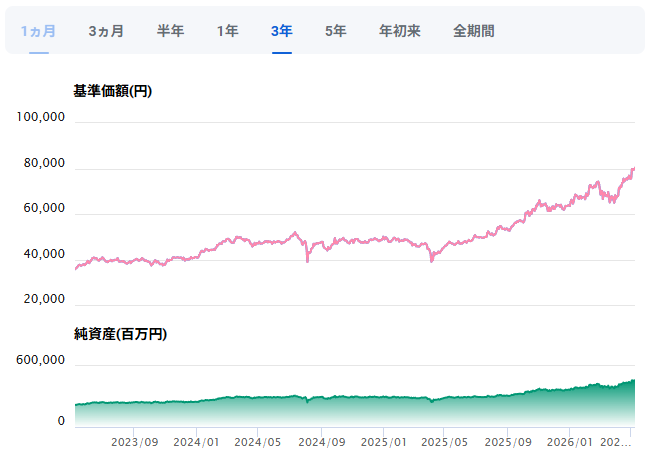Click the 80,000 y-axis label
Image resolution: width=650 pixels, height=459 pixels.
(44, 163)
